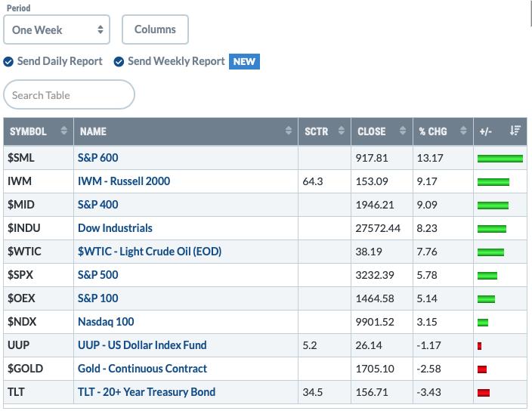Click the 3232.39 close value
Viewport: 532px width, 411px height.
375,275
